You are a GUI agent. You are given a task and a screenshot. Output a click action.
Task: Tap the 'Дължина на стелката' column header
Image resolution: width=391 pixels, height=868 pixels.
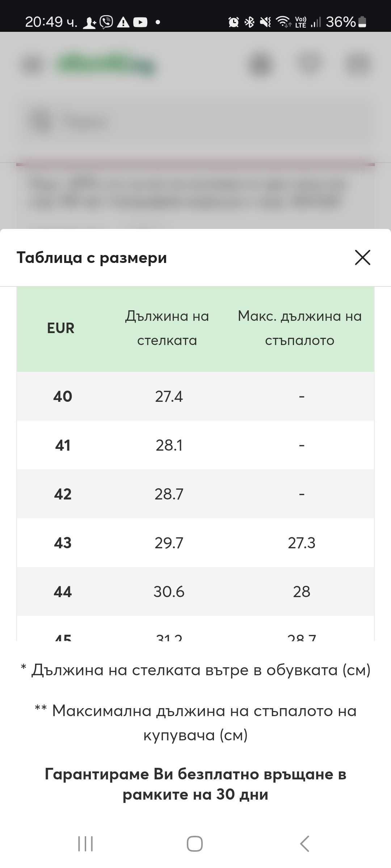click(167, 328)
